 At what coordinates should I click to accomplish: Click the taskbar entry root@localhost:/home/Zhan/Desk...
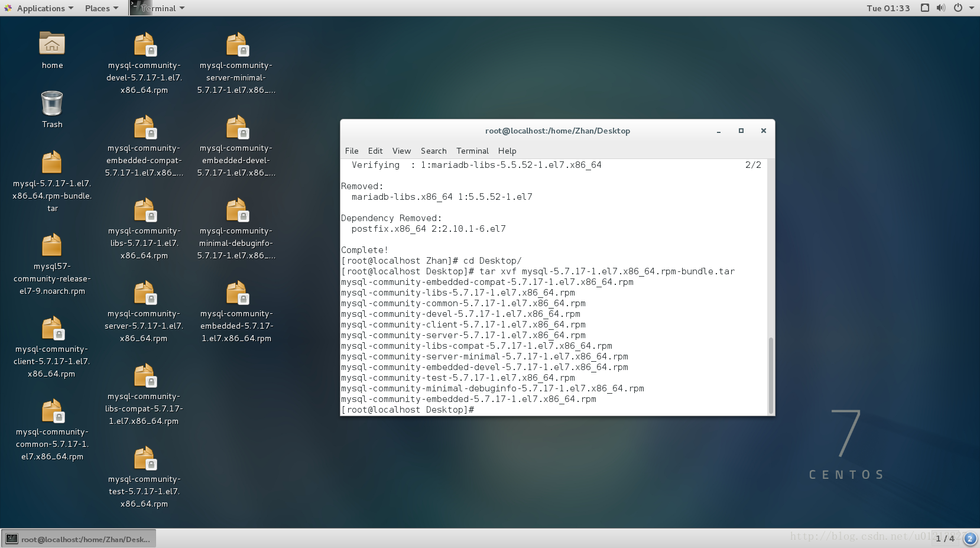79,539
